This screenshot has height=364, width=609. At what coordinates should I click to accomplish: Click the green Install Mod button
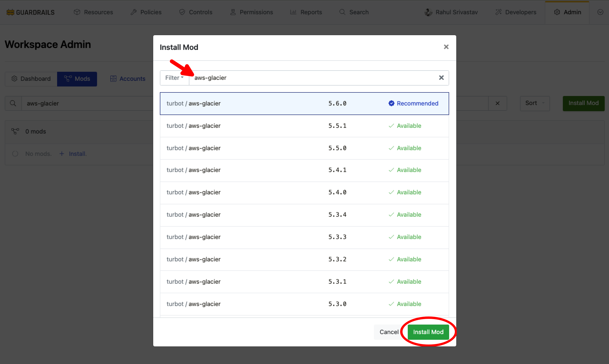428,332
